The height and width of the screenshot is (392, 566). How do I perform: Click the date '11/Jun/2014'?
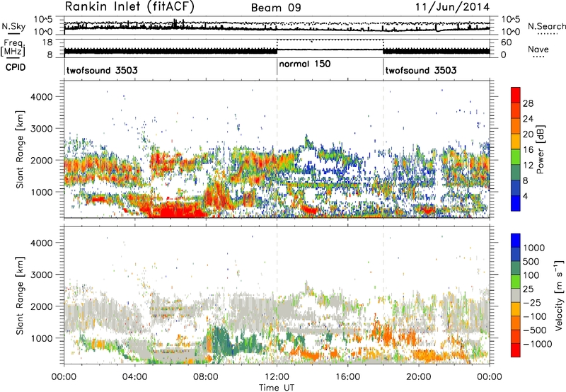(453, 7)
